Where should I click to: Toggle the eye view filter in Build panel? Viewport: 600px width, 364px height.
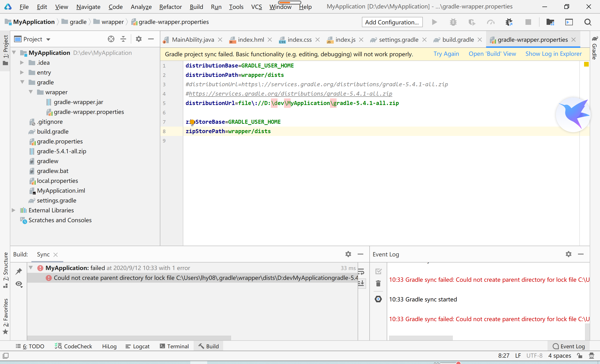click(19, 284)
